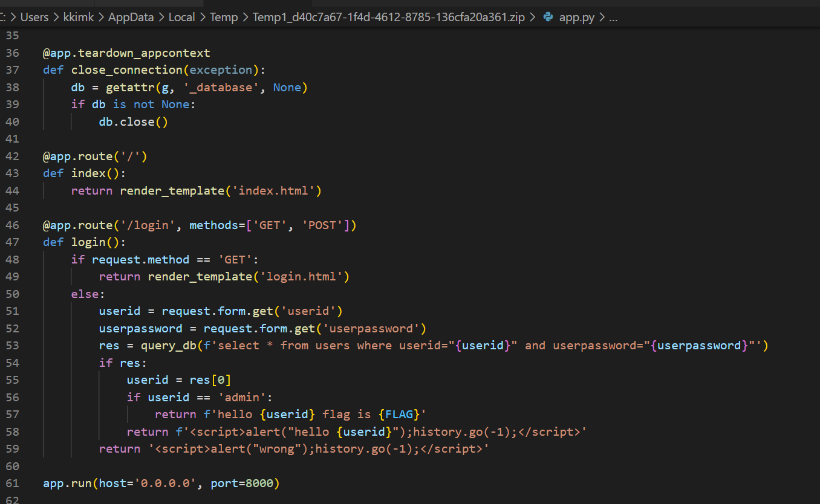Image resolution: width=820 pixels, height=504 pixels.
Task: Click the '/login' route string
Action: tap(148, 225)
